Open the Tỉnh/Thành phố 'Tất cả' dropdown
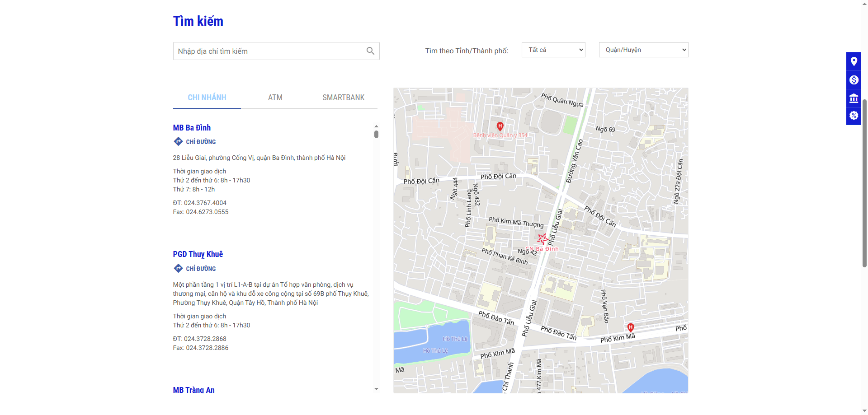 click(553, 50)
